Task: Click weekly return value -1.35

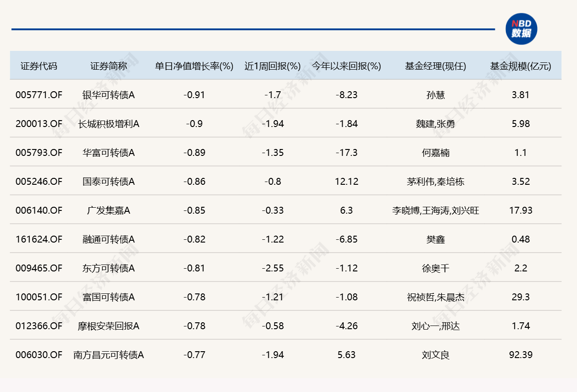Action: [272, 153]
